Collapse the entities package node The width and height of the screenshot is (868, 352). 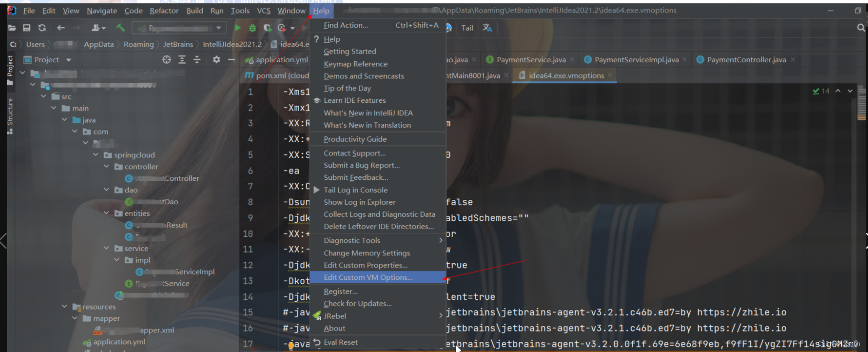pos(107,213)
